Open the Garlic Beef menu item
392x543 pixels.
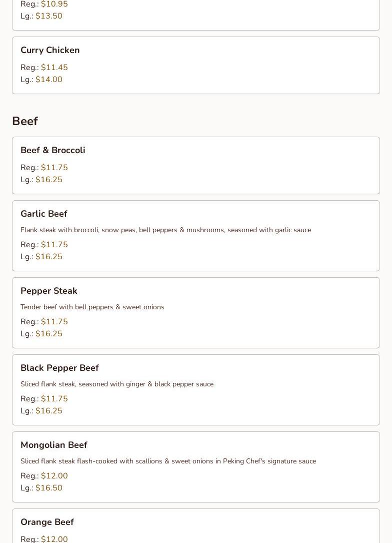[43, 214]
